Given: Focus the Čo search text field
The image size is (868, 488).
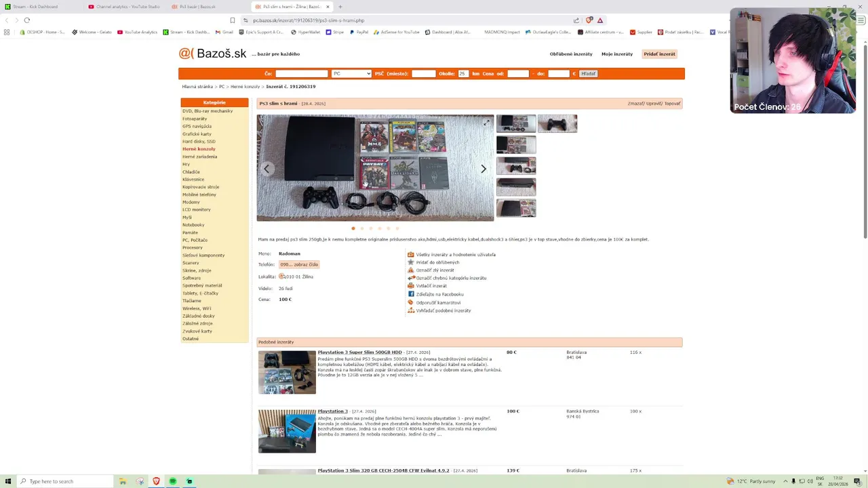Looking at the screenshot, I should 302,73.
